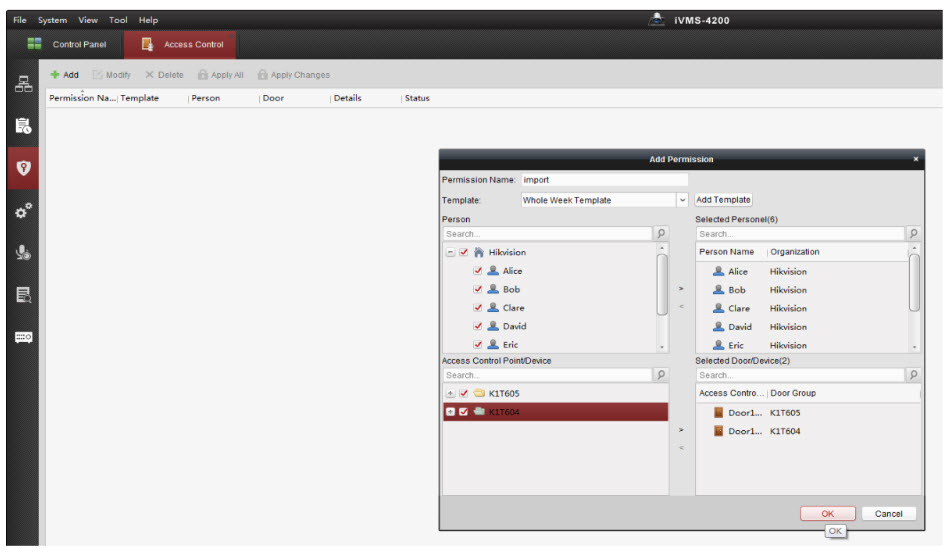
Task: Click the microphone user sidebar icon
Action: [x=23, y=253]
